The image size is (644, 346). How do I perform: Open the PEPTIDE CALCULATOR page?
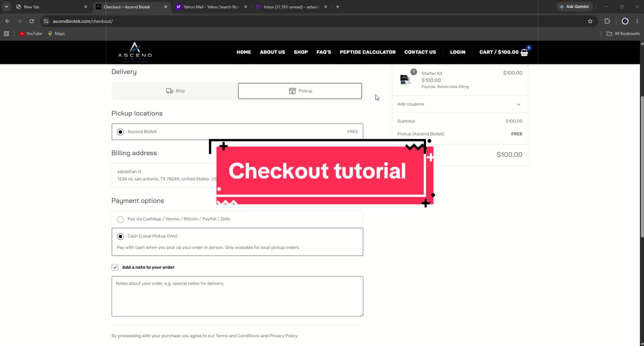click(368, 52)
